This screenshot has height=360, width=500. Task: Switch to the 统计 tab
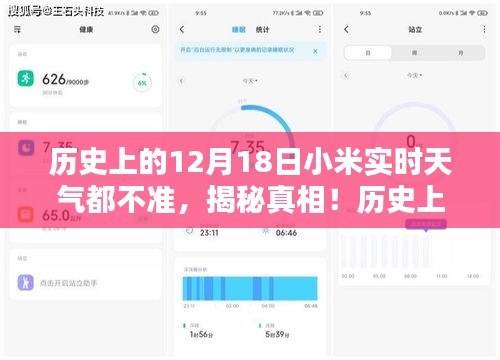coord(262,30)
